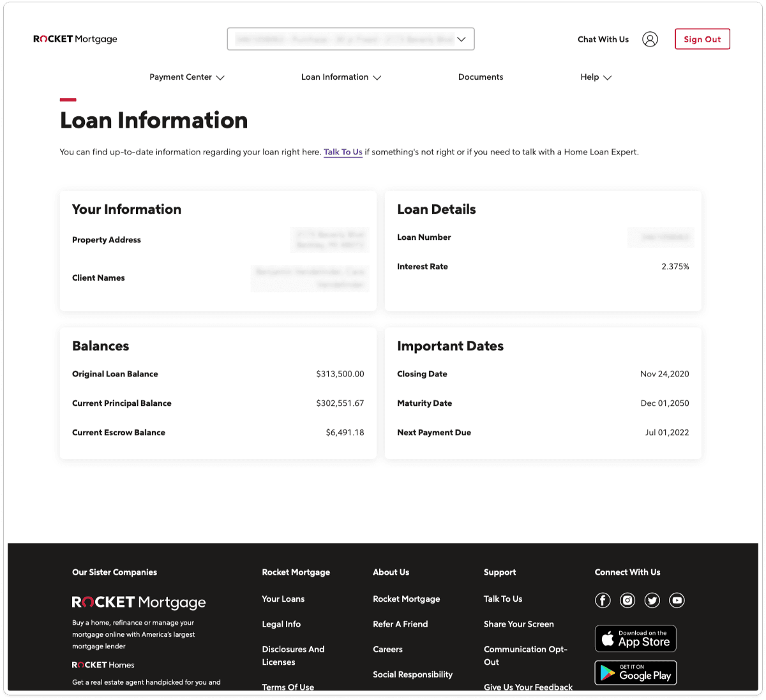
Task: Select the $313,500.00 original balance
Action: tap(340, 374)
